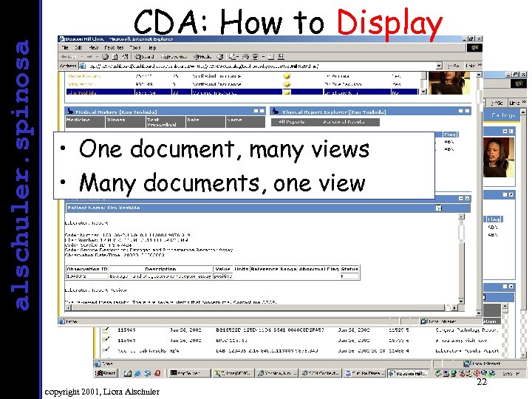Click the Test Prescribed column header
The width and height of the screenshot is (532, 399).
pyautogui.click(x=166, y=122)
